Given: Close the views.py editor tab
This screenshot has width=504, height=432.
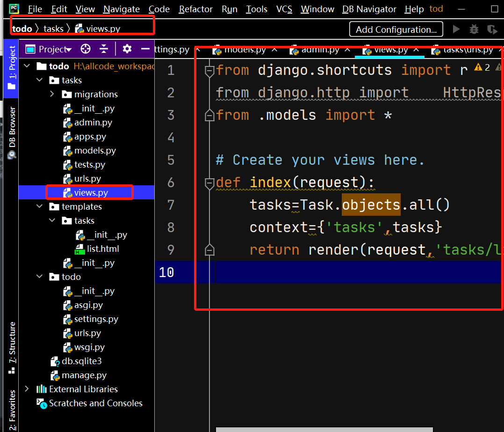Looking at the screenshot, I should click(416, 50).
